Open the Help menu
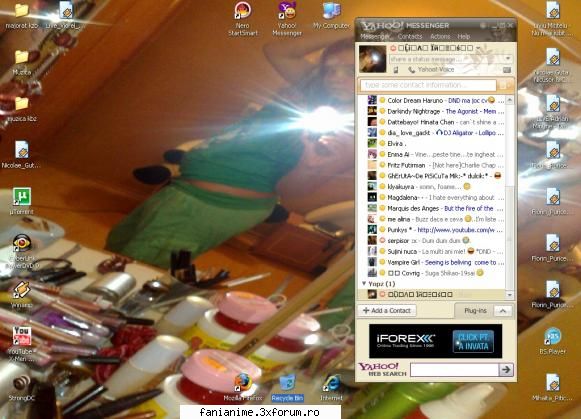 coord(464,37)
